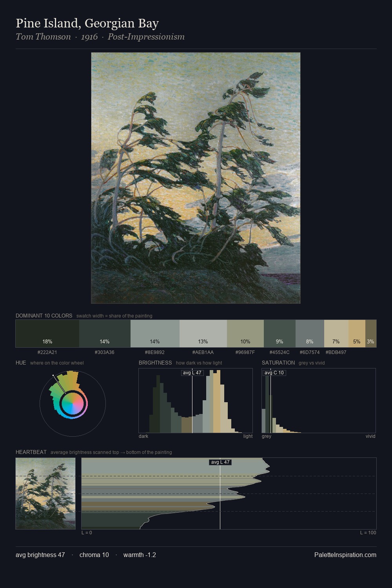
Task: Click the 18% swatch #222A21
Action: pos(47,334)
